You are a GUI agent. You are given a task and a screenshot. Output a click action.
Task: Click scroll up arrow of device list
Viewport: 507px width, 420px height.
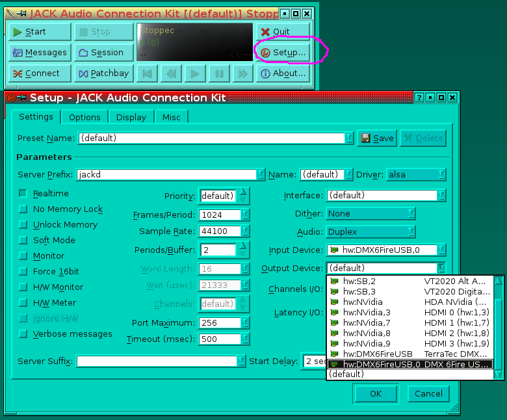pos(499,280)
